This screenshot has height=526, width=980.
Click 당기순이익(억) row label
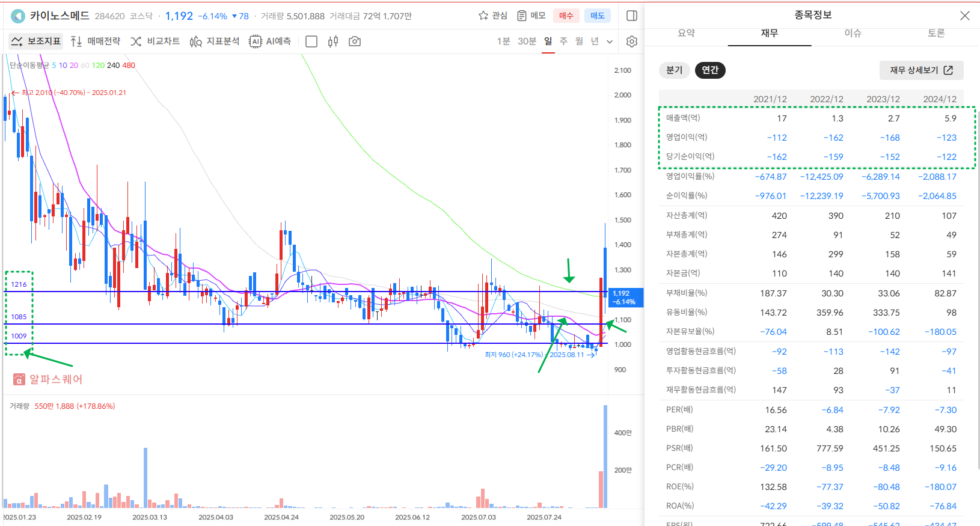click(x=690, y=156)
